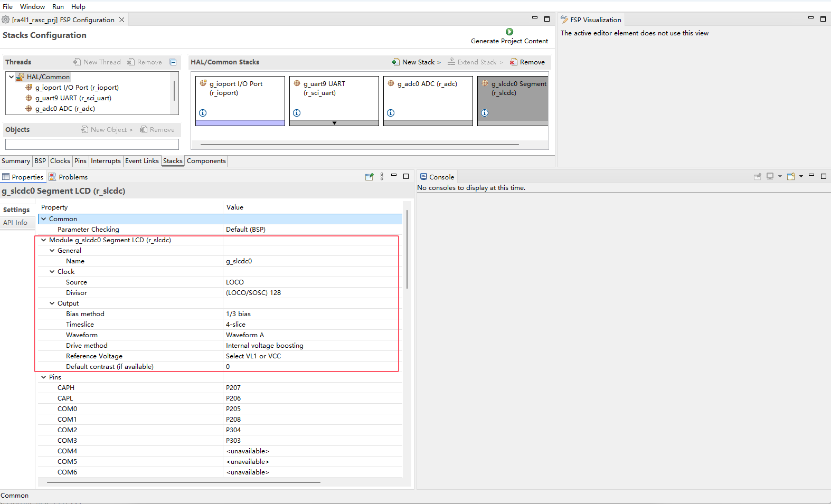Click the green Generate Project Content icon

pyautogui.click(x=509, y=32)
